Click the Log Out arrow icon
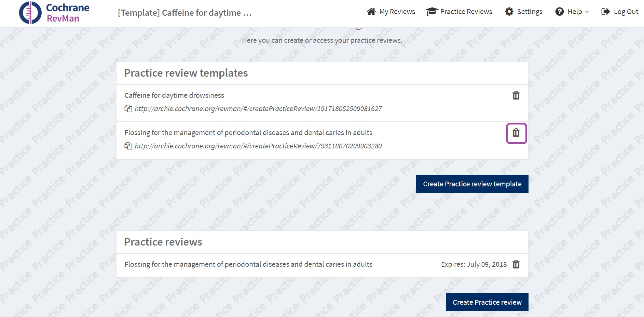 pos(605,12)
